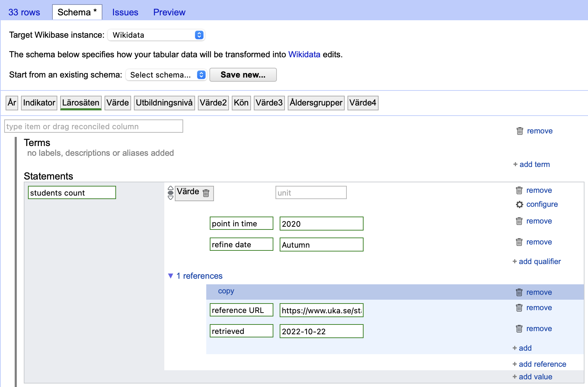Open the Target Wikibase instance dropdown
The width and height of the screenshot is (588, 387).
pos(156,35)
